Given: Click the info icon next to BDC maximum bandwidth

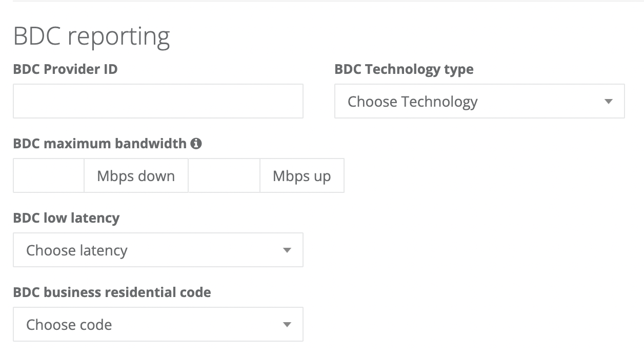Looking at the screenshot, I should click(196, 144).
